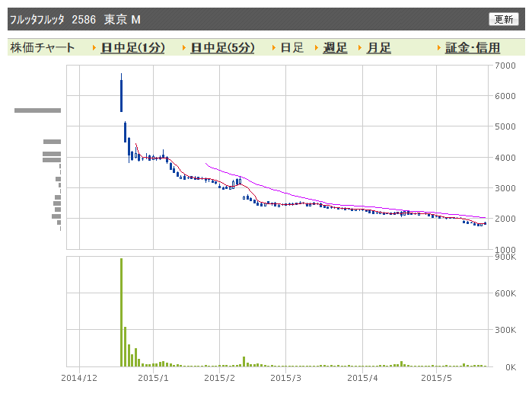
Task: Click the 2015/1 date label on axis
Action: pyautogui.click(x=153, y=378)
